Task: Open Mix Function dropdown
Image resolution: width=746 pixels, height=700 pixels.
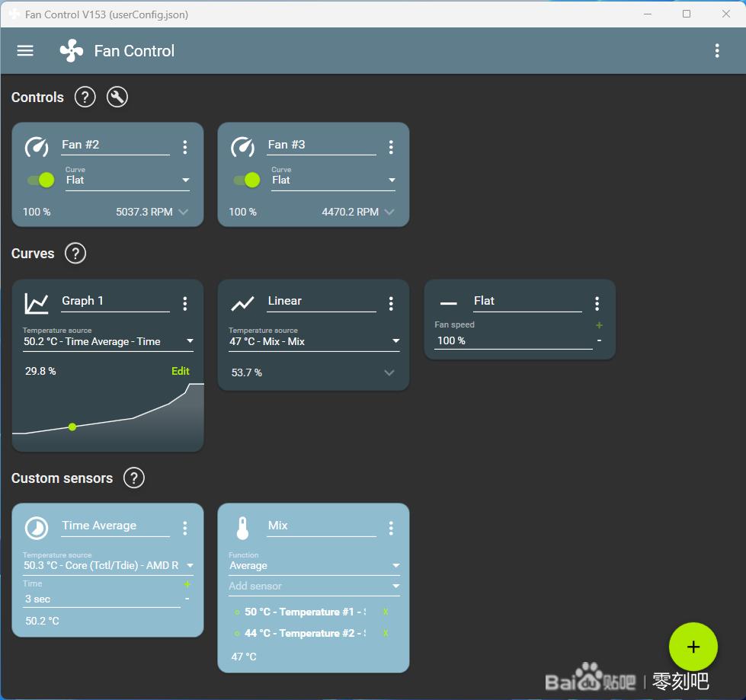Action: click(x=314, y=565)
